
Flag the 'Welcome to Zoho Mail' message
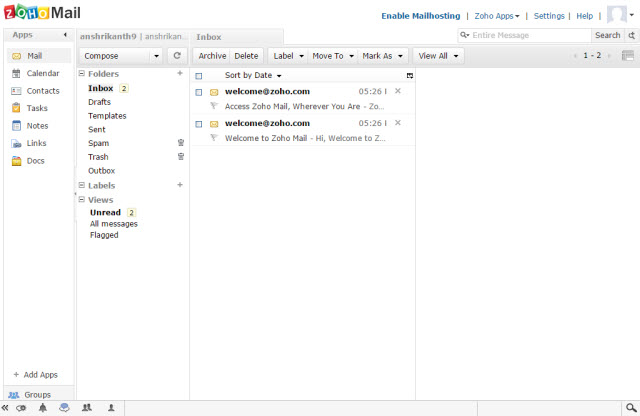tap(213, 138)
